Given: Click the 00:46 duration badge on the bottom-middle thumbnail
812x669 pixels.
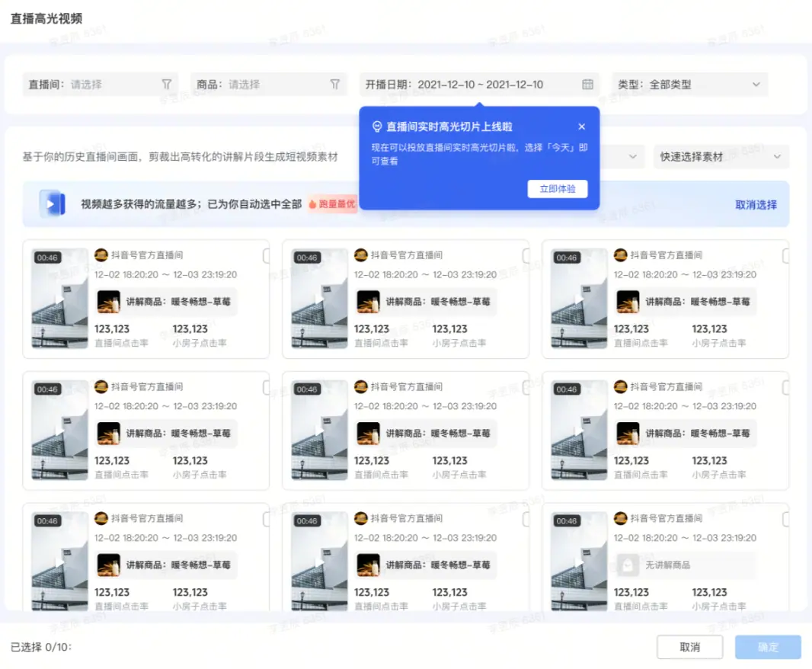Looking at the screenshot, I should click(x=306, y=520).
